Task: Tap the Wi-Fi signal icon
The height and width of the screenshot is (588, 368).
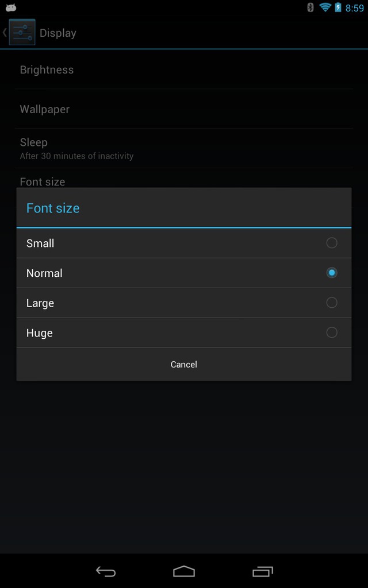Action: (x=325, y=7)
